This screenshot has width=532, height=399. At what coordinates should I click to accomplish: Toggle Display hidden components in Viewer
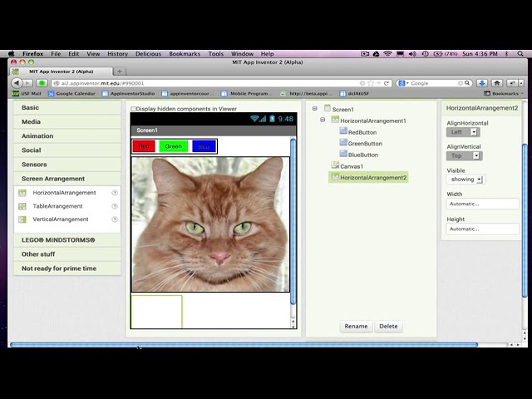(x=133, y=109)
